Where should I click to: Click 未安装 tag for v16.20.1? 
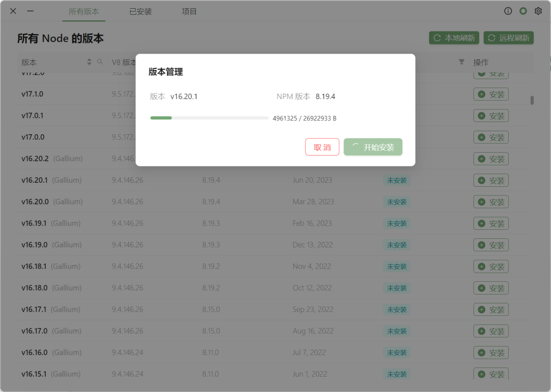[x=397, y=180]
